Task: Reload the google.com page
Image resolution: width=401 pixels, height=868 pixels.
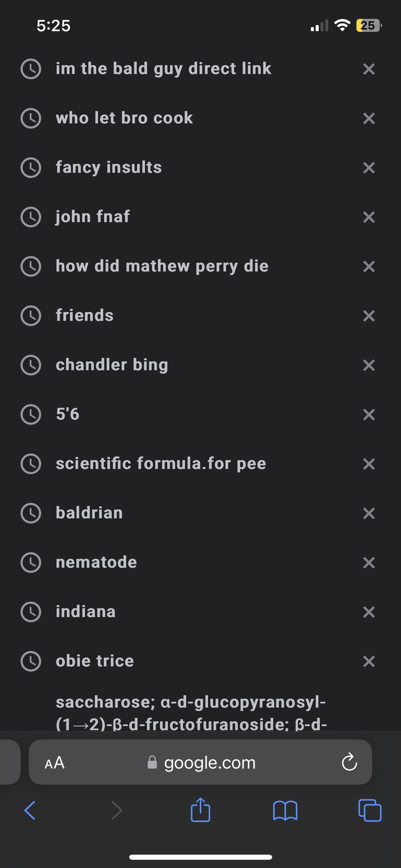Action: pyautogui.click(x=349, y=762)
